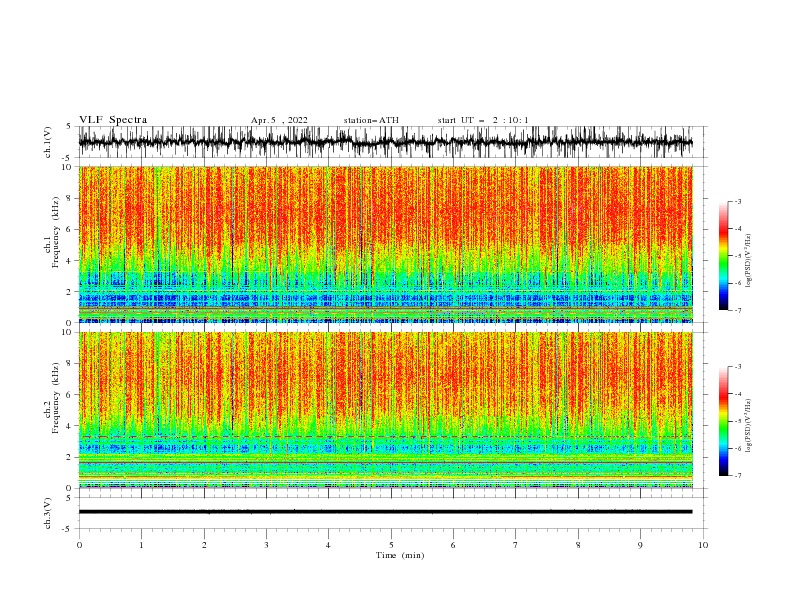792x612 pixels.
Task: Click the ch.1 PSD color bar
Action: point(723,256)
